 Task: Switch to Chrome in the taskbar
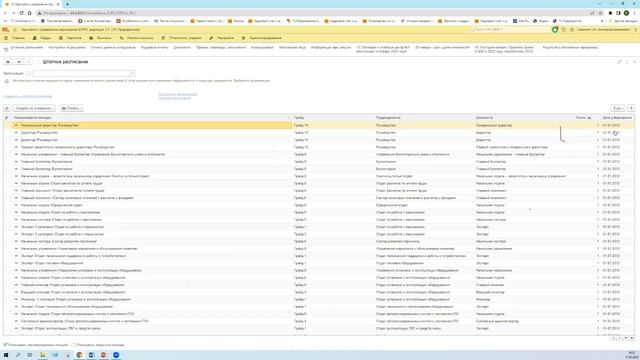[79, 355]
